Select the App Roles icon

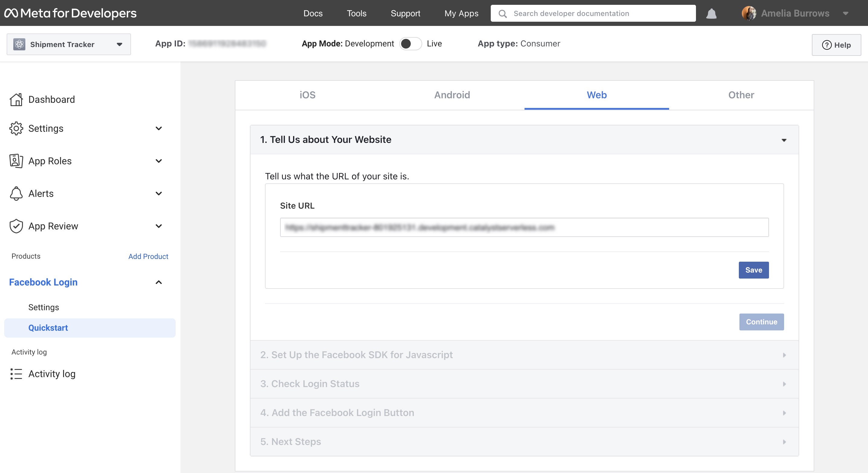tap(16, 161)
